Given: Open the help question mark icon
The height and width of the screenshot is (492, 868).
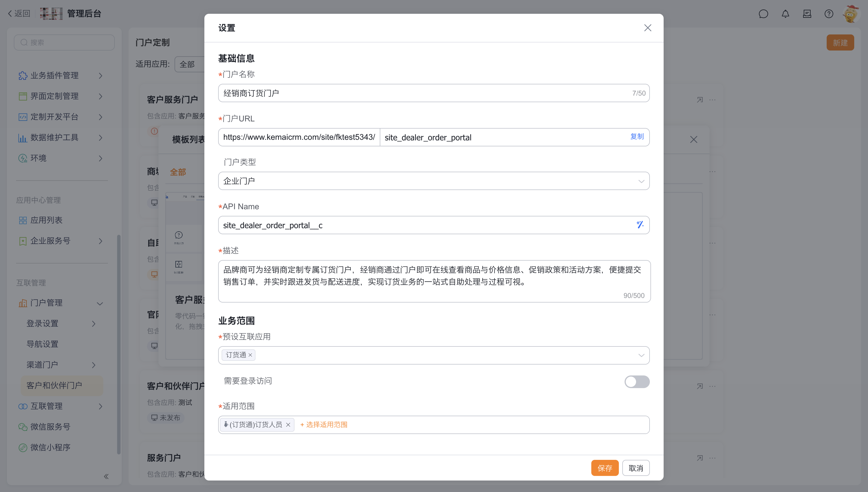Looking at the screenshot, I should click(x=828, y=14).
